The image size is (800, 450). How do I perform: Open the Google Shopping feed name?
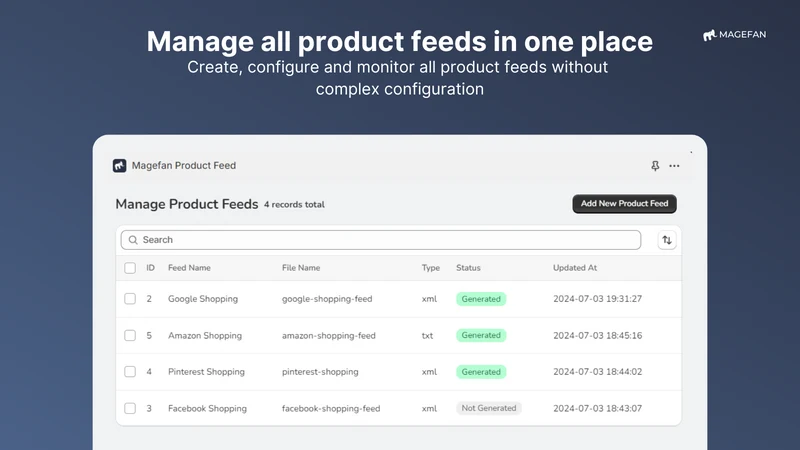[203, 299]
